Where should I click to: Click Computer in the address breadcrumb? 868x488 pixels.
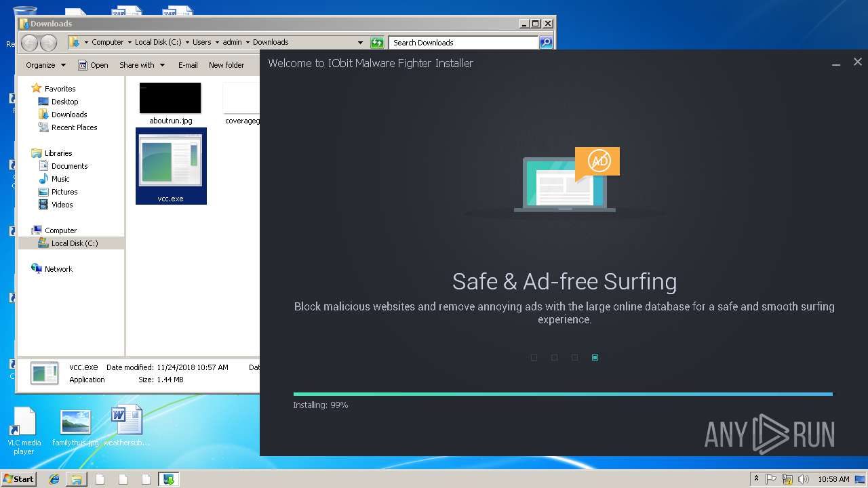pos(108,42)
